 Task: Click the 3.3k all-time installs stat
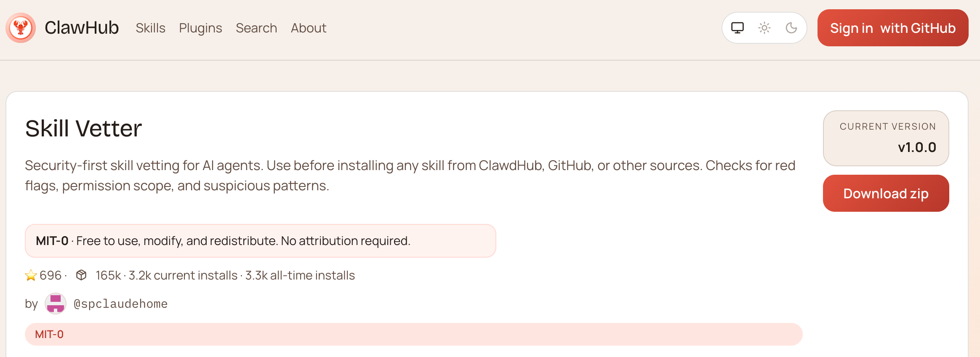(300, 275)
